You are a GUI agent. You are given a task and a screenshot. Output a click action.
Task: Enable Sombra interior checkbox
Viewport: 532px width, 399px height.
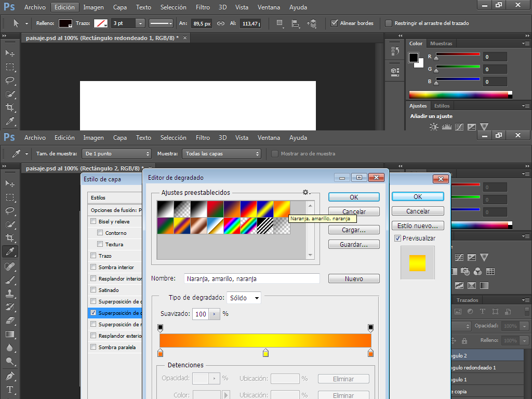tap(94, 267)
